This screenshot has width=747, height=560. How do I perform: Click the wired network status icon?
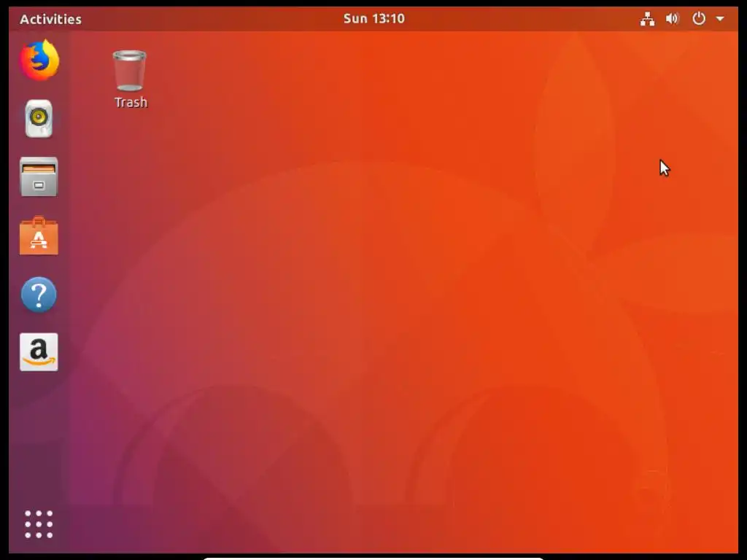click(647, 19)
